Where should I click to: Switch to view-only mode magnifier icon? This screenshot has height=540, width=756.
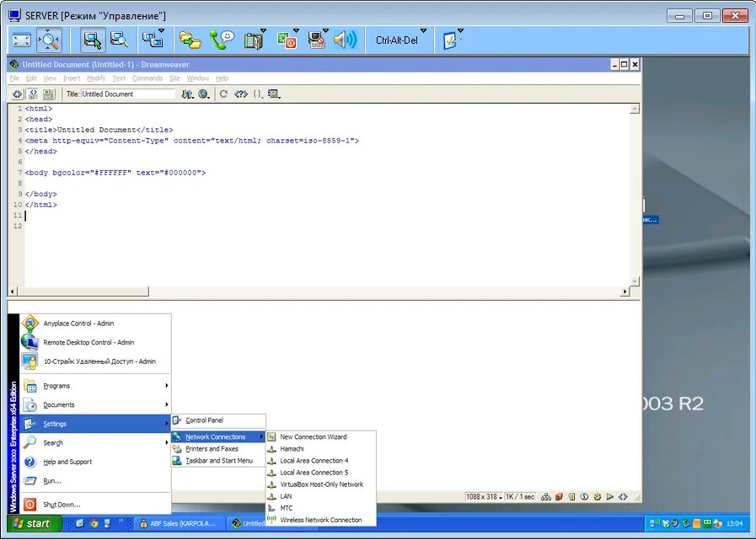[119, 40]
